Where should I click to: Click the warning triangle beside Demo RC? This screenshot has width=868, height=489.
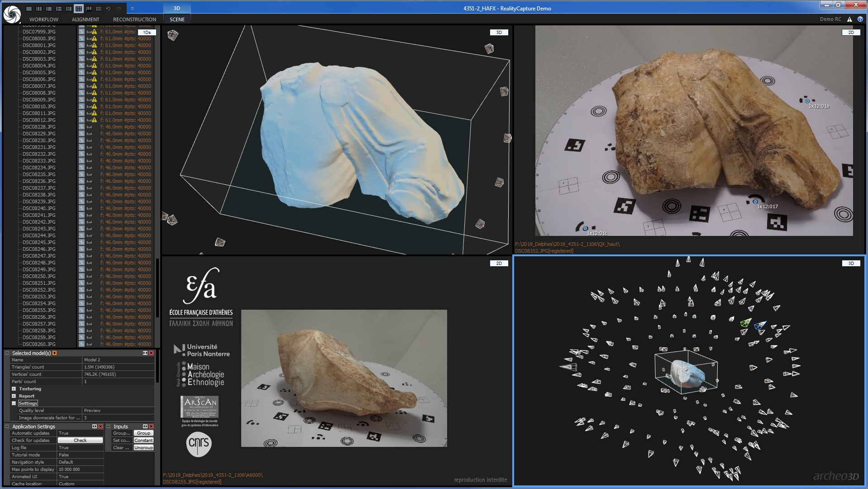pyautogui.click(x=849, y=19)
